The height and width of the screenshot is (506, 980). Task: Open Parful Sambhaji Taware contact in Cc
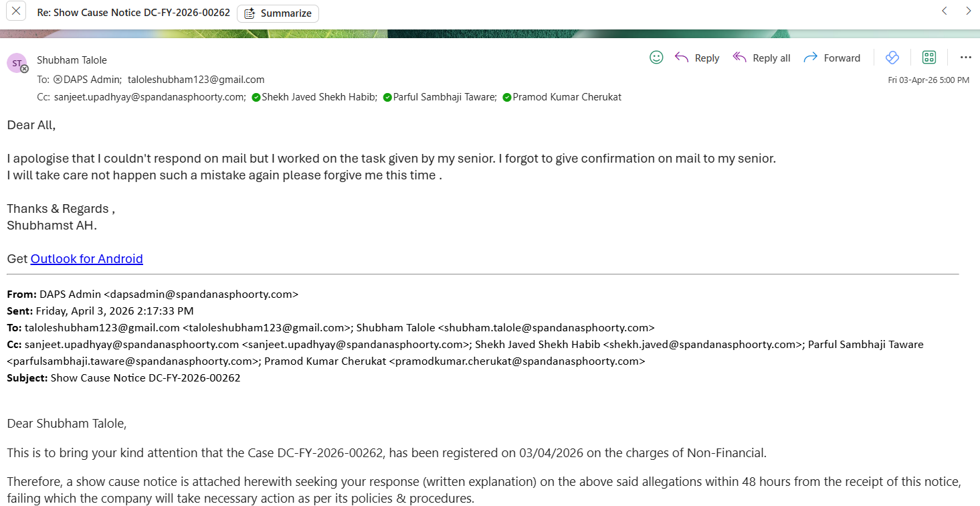point(444,97)
